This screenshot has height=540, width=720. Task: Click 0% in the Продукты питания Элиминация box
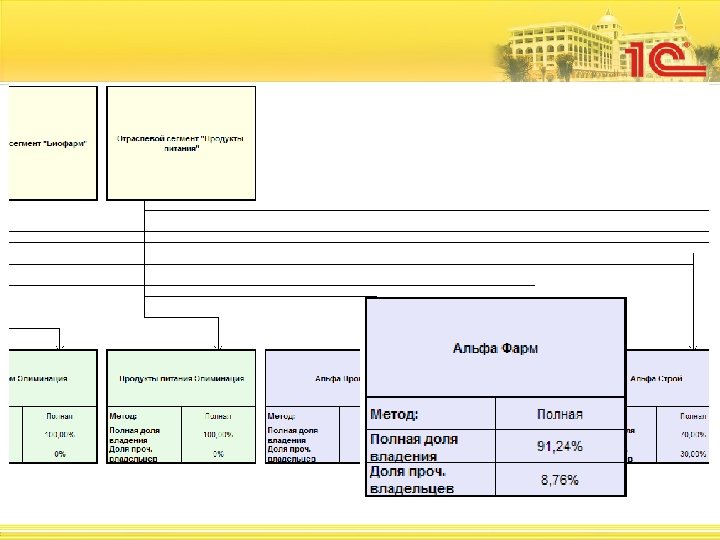(x=218, y=454)
